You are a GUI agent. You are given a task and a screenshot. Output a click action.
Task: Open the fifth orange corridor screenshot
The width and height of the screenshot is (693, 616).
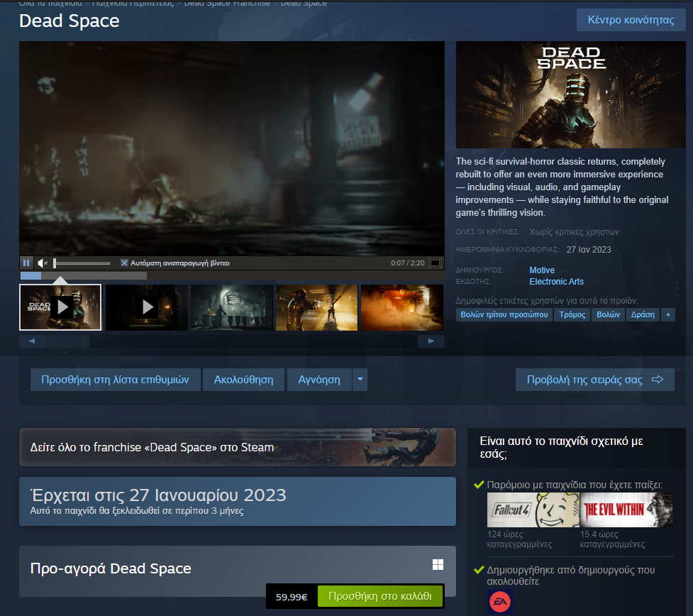(402, 307)
